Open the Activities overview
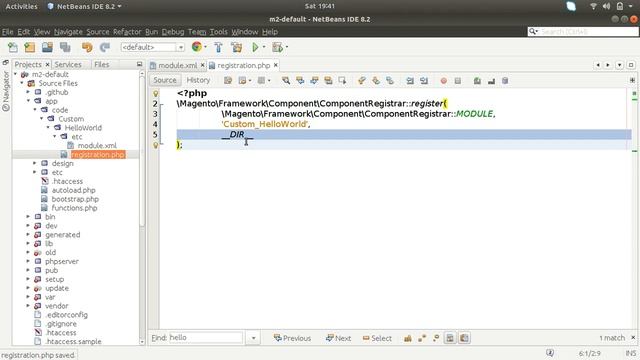This screenshot has height=360, width=640. [x=22, y=6]
